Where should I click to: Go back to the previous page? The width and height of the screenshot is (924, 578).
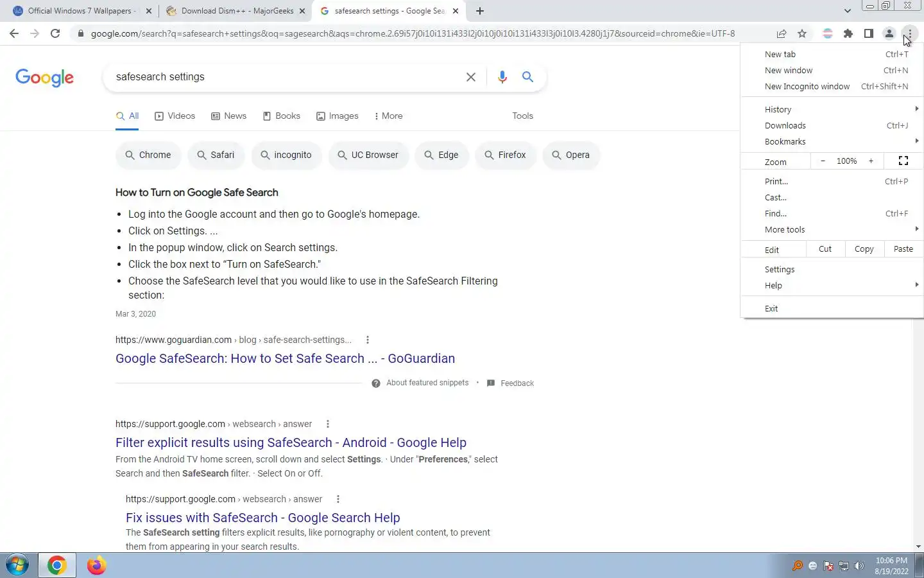[14, 33]
